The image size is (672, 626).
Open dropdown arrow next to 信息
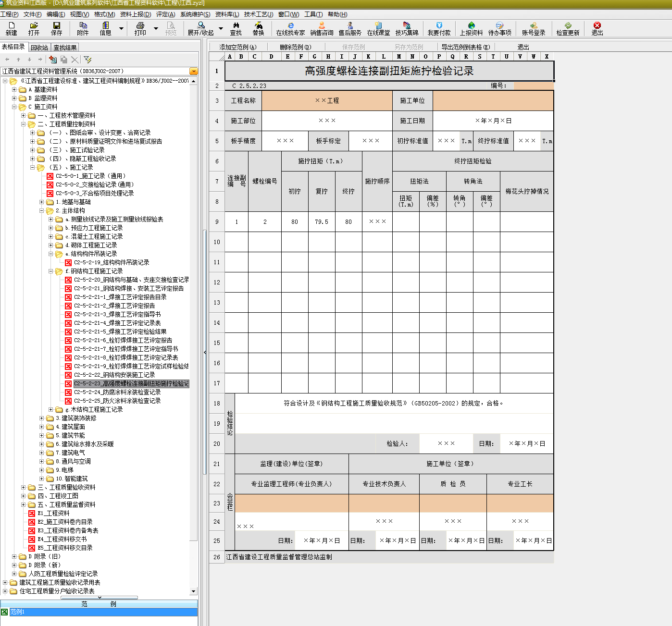coord(121,29)
